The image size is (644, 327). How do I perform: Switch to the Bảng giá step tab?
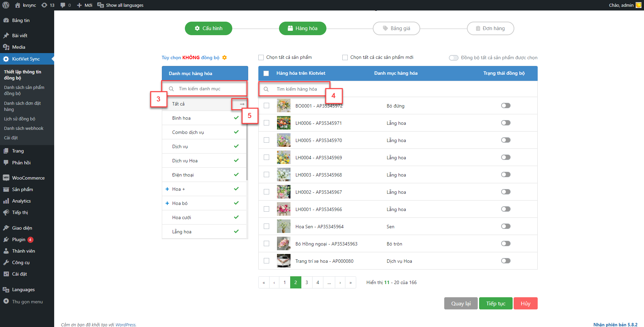pos(396,28)
